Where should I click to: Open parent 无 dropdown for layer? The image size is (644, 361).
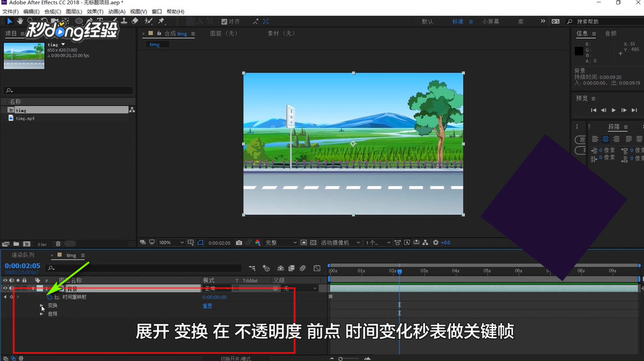click(300, 288)
